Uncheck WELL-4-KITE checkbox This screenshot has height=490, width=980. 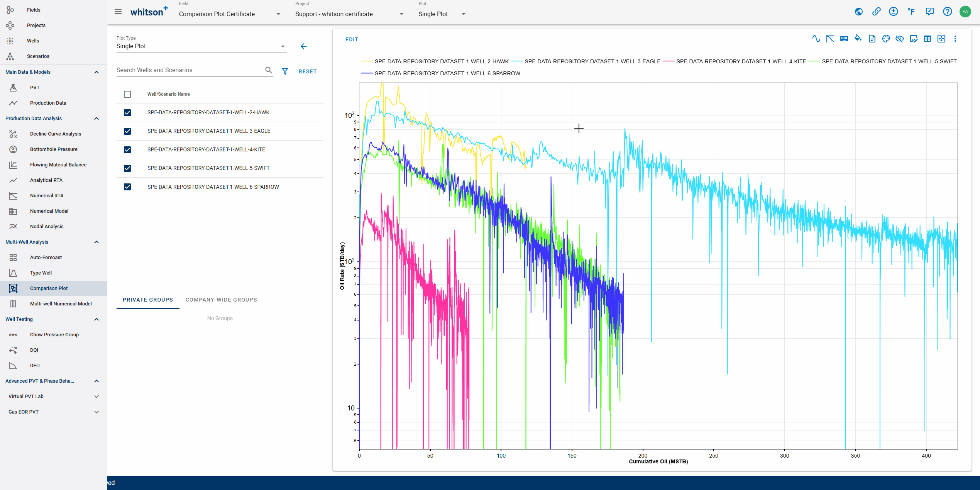click(127, 150)
